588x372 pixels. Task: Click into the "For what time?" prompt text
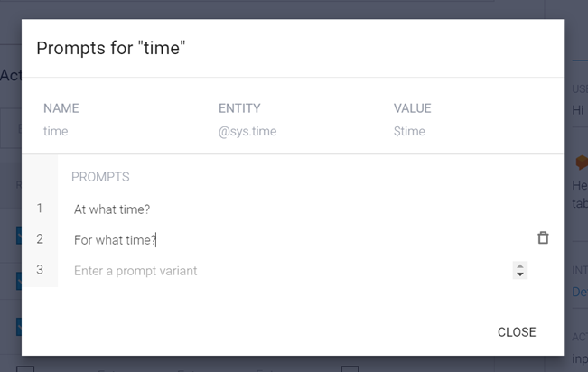coord(115,240)
